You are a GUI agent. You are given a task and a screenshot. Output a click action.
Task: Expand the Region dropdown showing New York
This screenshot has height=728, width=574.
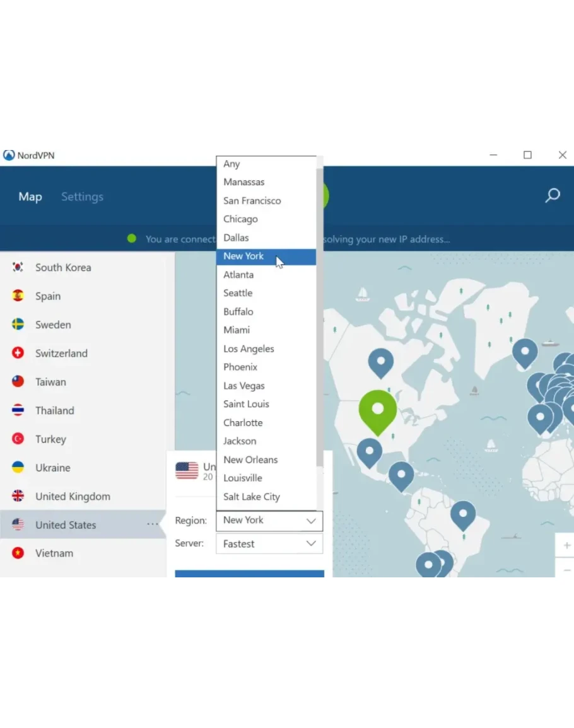269,521
